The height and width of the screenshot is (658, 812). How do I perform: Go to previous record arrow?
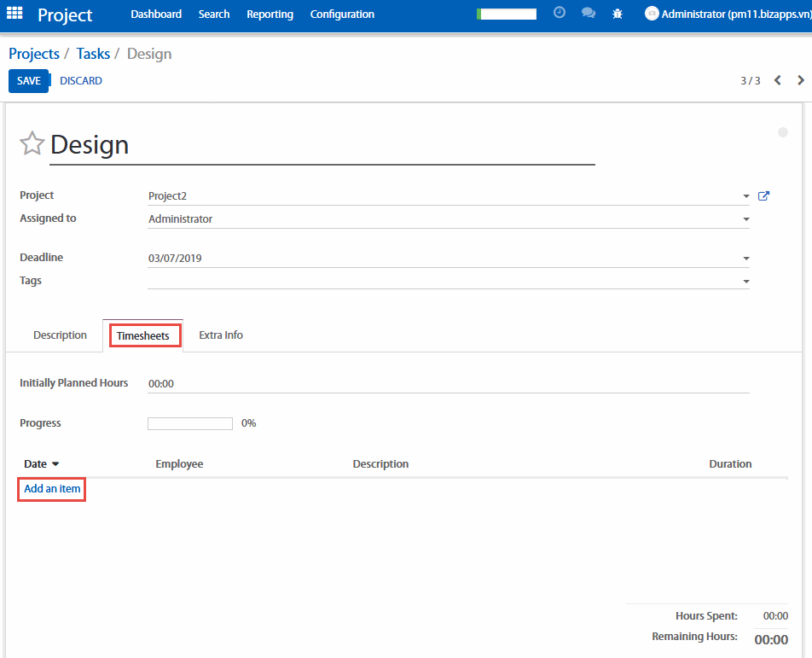click(x=777, y=80)
